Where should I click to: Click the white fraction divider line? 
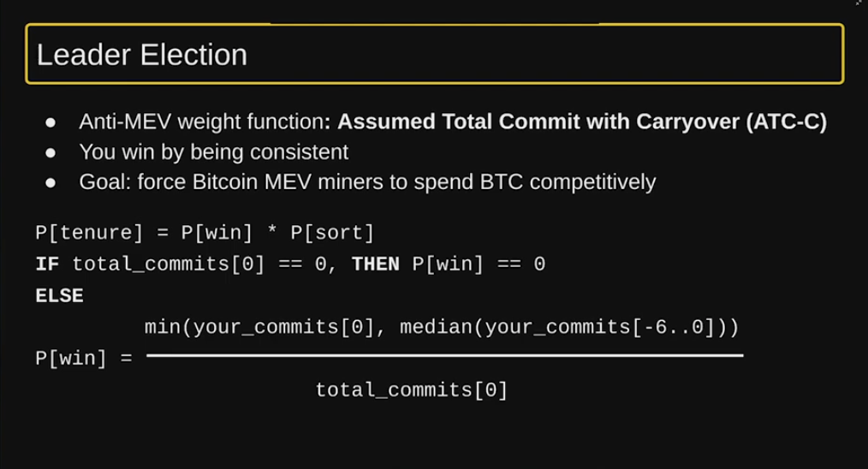click(445, 355)
